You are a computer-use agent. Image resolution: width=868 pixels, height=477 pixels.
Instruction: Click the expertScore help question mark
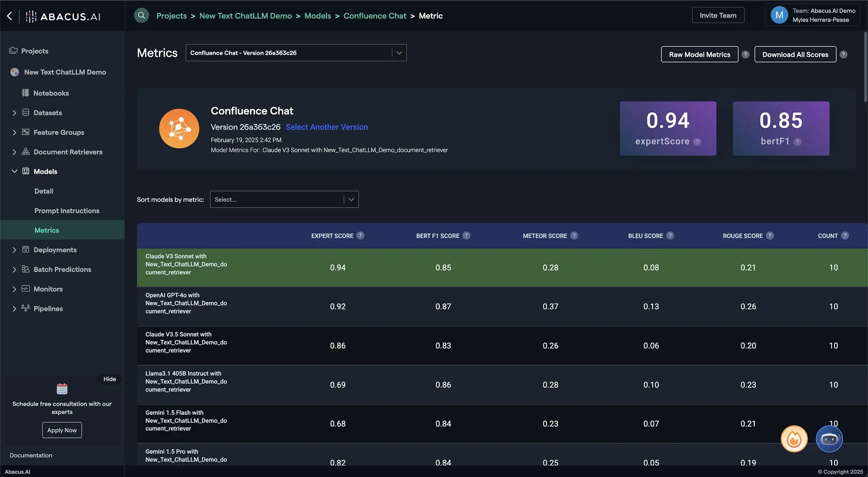click(697, 142)
